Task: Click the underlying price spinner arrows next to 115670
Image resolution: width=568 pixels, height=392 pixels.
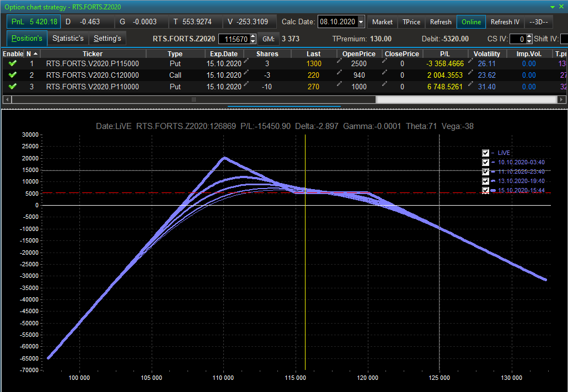Action: click(x=253, y=39)
